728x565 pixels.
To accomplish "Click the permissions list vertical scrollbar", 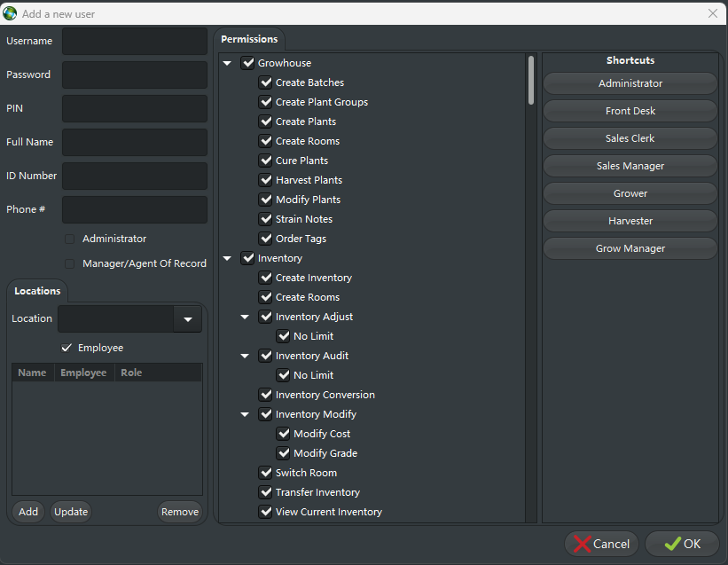I will [x=531, y=82].
